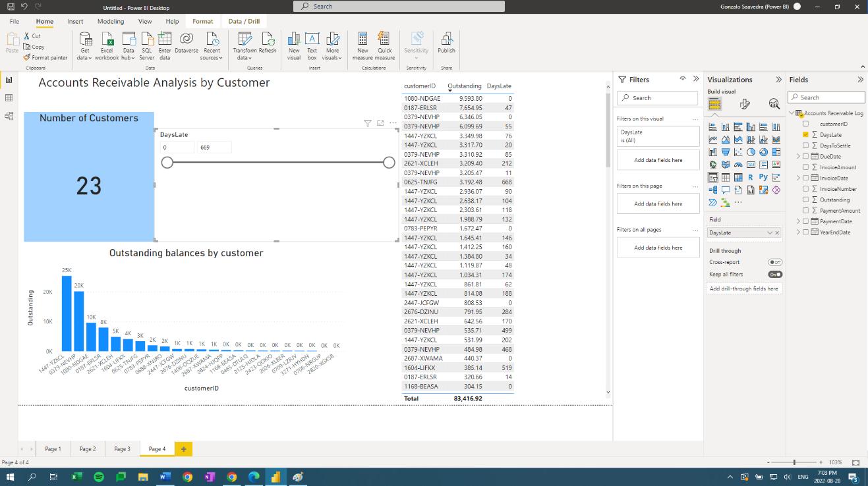Open the Data / Drill tab
The image size is (868, 486).
[244, 21]
